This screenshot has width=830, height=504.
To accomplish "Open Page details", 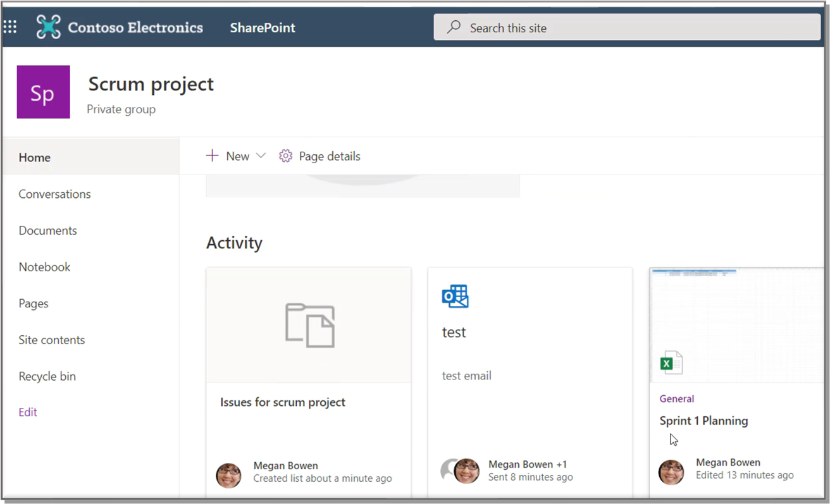I will [x=330, y=156].
